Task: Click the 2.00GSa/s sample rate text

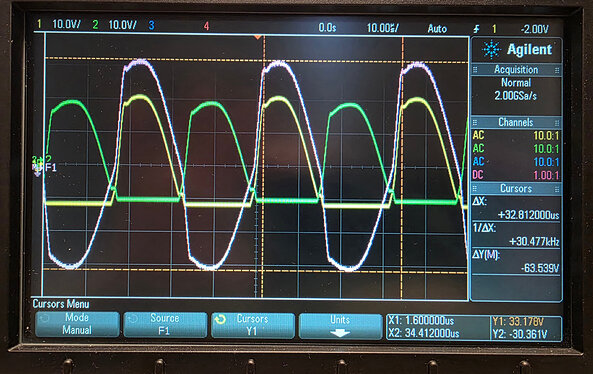Action: 515,96
